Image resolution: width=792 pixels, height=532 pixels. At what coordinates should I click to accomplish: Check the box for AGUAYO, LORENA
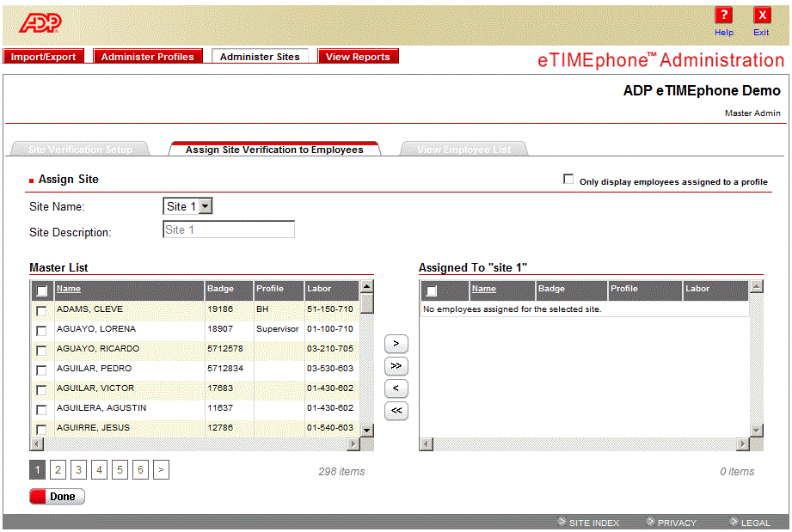coord(41,331)
